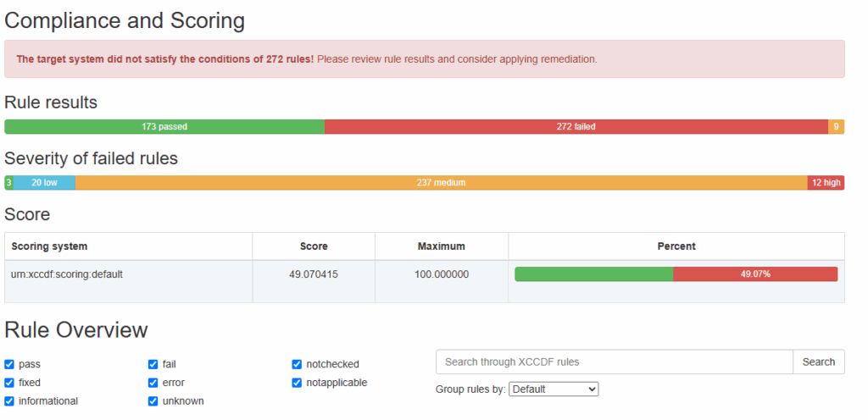Click the 12 high severity segment
The width and height of the screenshot is (868, 420).
click(826, 183)
